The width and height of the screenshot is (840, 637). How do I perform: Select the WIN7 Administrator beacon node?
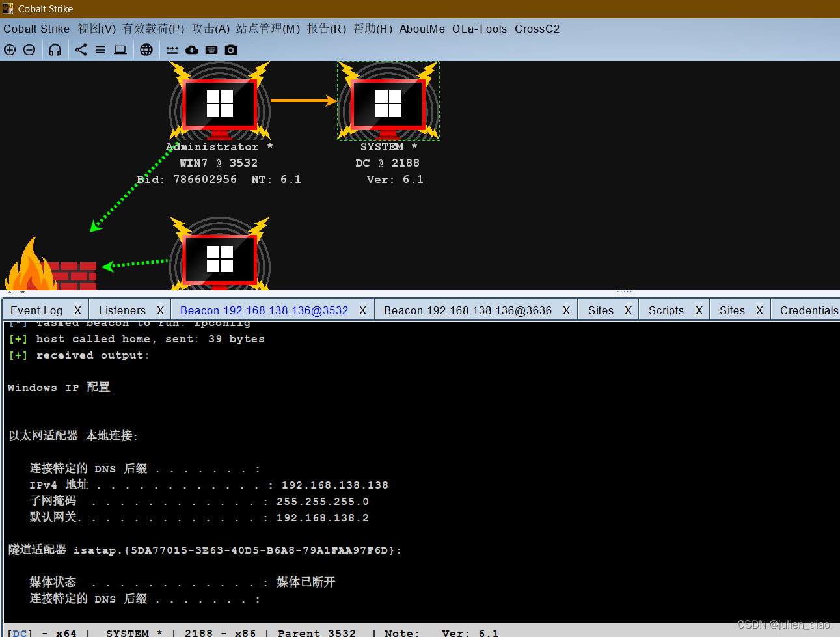(220, 101)
